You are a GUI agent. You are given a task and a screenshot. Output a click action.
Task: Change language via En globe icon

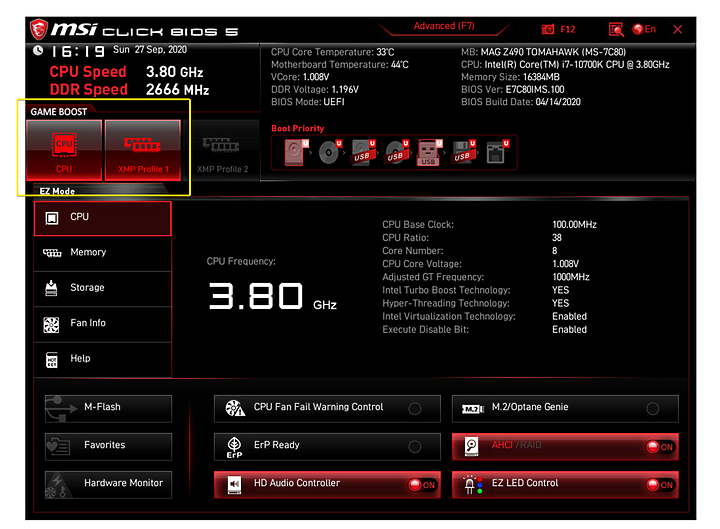tap(644, 29)
